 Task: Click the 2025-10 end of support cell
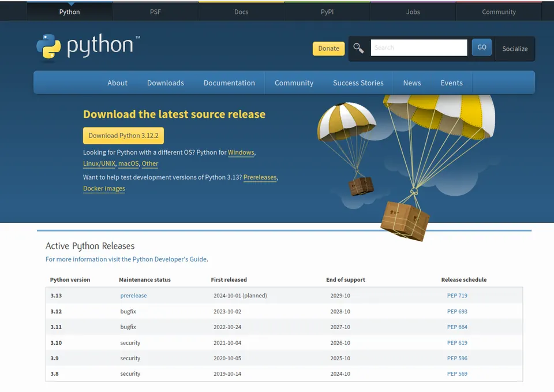pos(340,359)
